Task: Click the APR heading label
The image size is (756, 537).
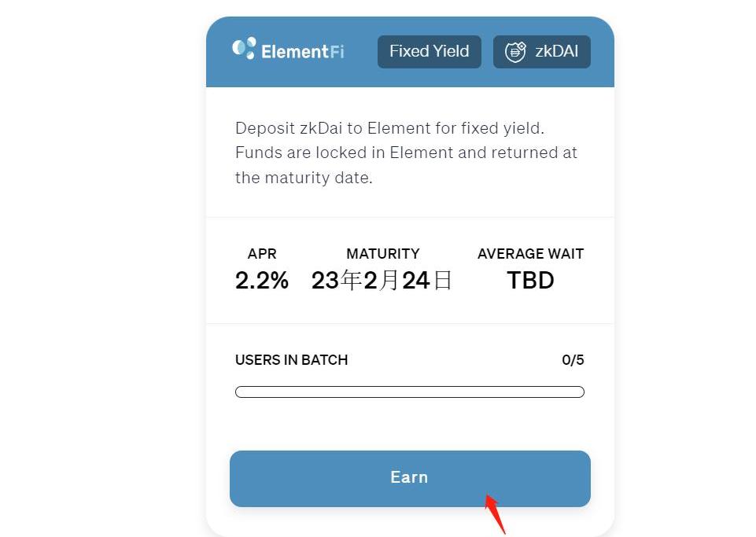Action: 262,254
